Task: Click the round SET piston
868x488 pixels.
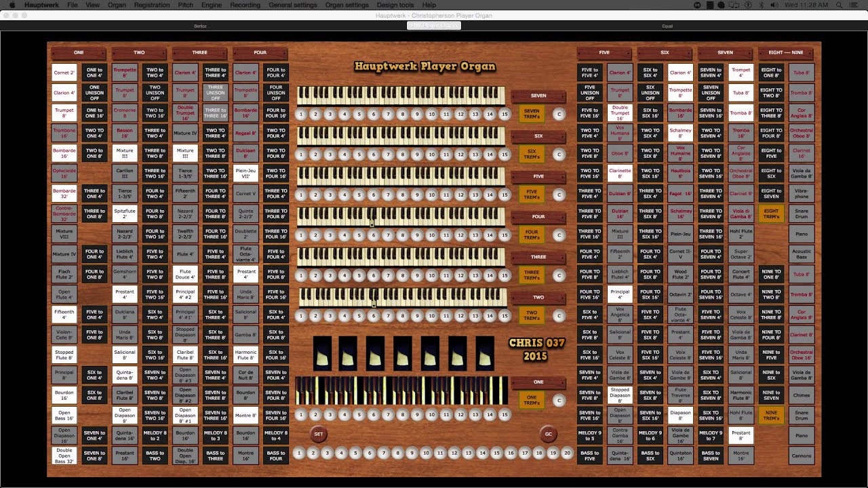Action: click(x=318, y=434)
